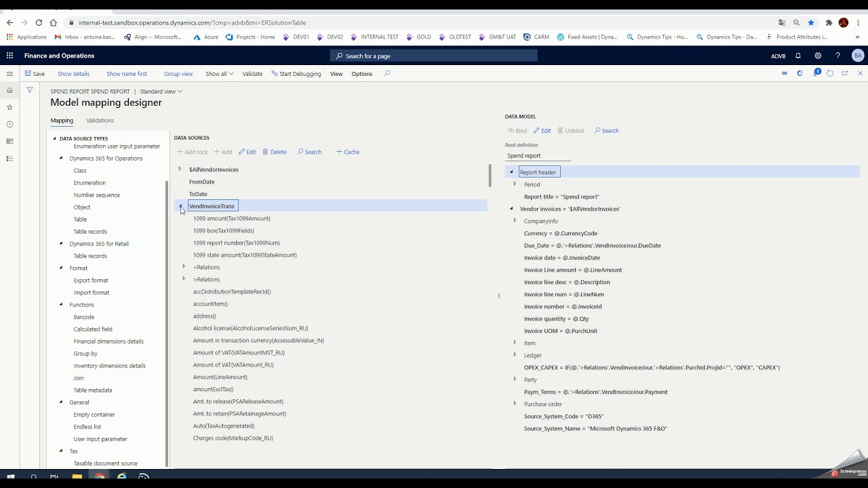Viewport: 868px width, 488px height.
Task: Open the Options menu
Action: [x=361, y=73]
